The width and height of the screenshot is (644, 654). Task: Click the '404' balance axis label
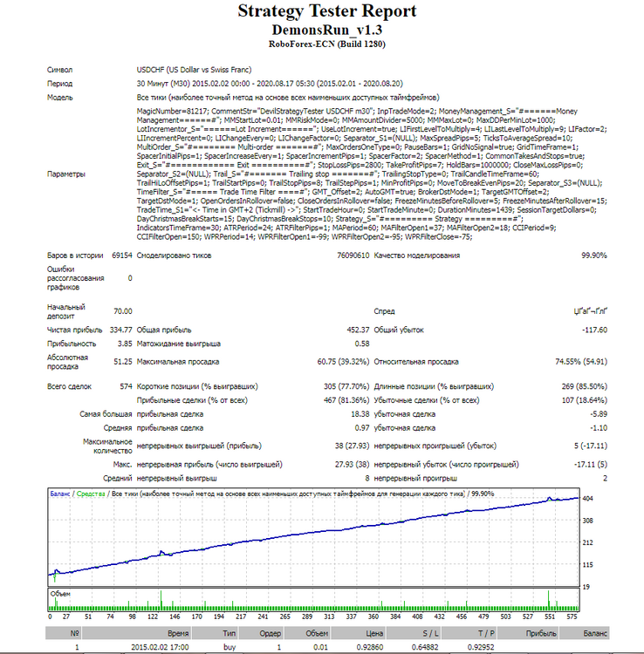[x=587, y=499]
